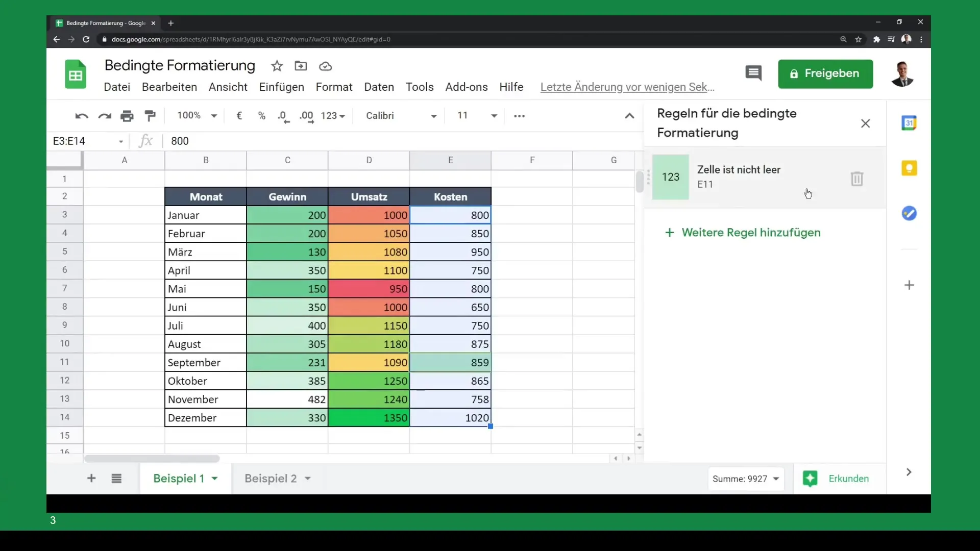The width and height of the screenshot is (980, 551).
Task: Click the green header color in Umsatz column
Action: click(x=369, y=196)
